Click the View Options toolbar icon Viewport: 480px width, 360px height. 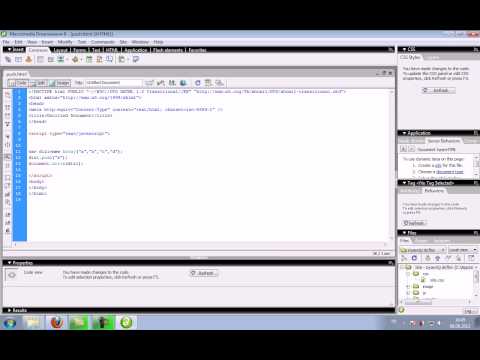click(x=209, y=83)
